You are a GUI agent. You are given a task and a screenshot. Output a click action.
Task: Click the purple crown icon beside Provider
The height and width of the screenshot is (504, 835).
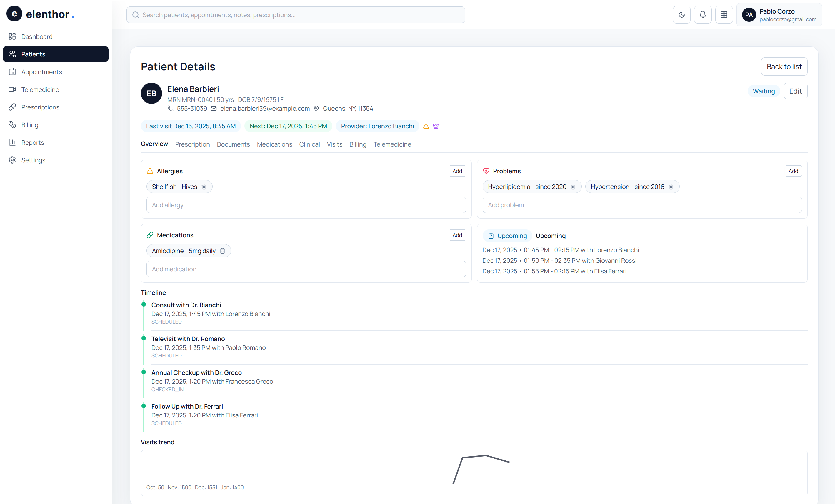[436, 126]
